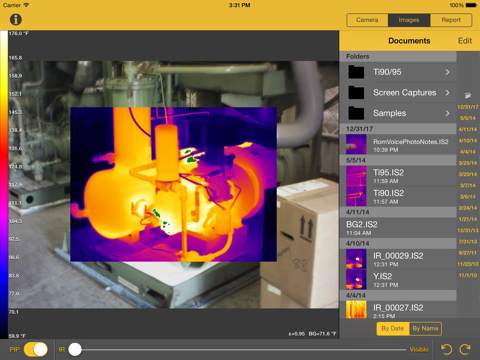Select the Ti90/95 folder icon

point(356,72)
